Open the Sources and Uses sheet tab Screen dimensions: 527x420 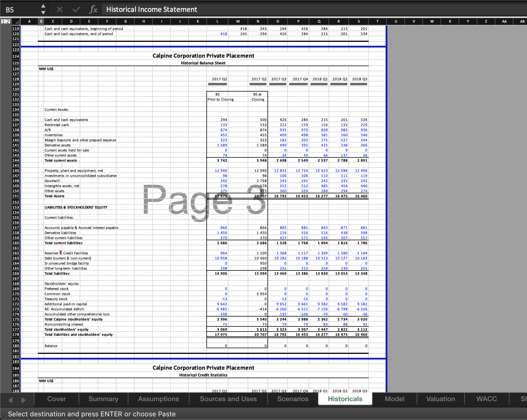(228, 399)
